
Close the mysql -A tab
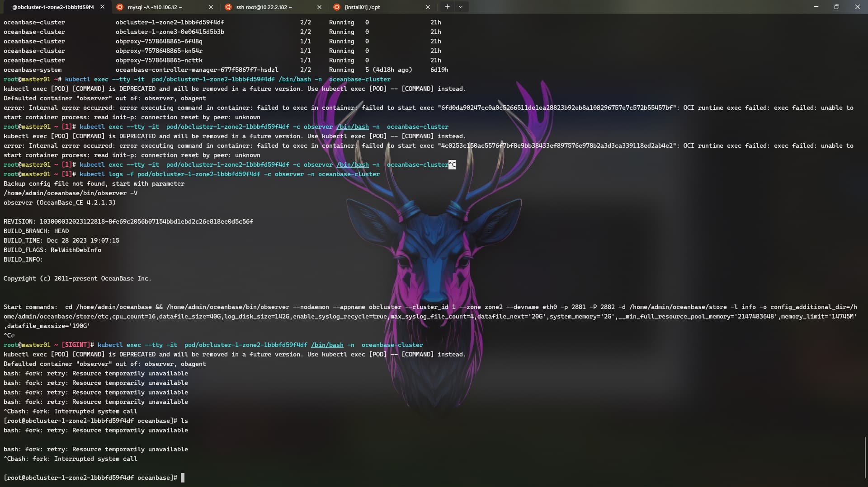pyautogui.click(x=211, y=7)
